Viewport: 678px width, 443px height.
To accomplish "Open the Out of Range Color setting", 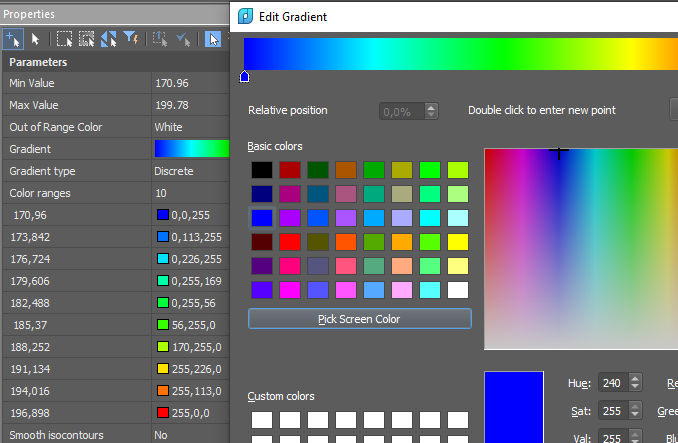I will [x=190, y=128].
